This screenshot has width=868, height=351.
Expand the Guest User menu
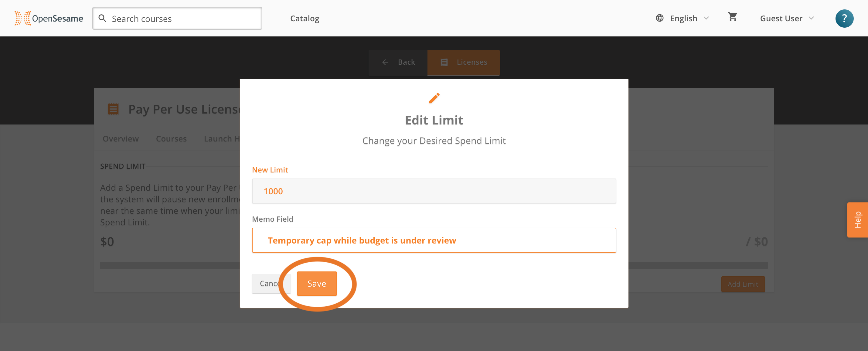tap(787, 18)
